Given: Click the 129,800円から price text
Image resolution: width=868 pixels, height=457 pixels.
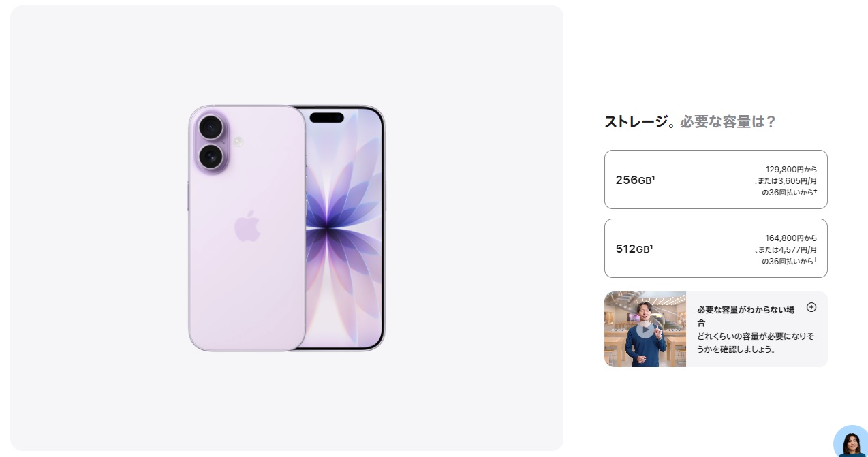Looking at the screenshot, I should 791,170.
